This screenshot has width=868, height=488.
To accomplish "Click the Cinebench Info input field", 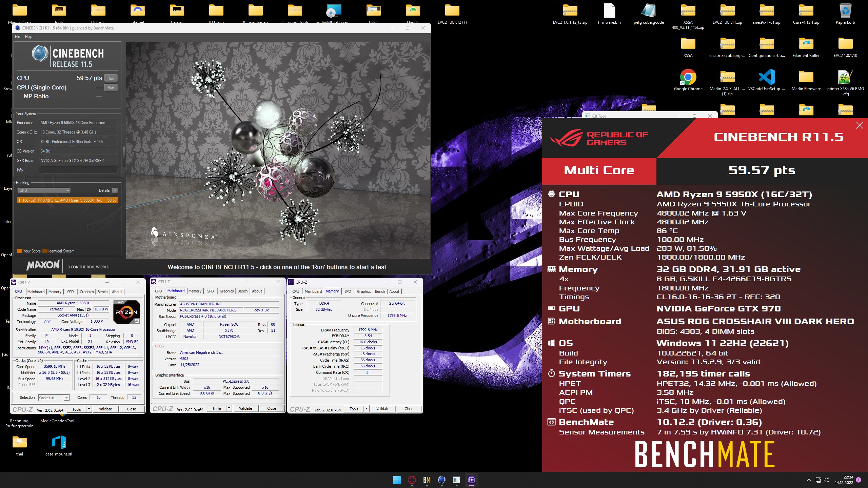I will point(78,170).
